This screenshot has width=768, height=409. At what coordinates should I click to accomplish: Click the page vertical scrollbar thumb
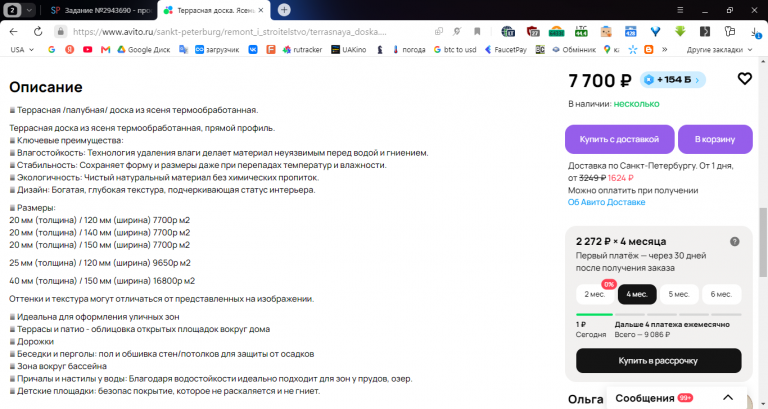pyautogui.click(x=763, y=242)
